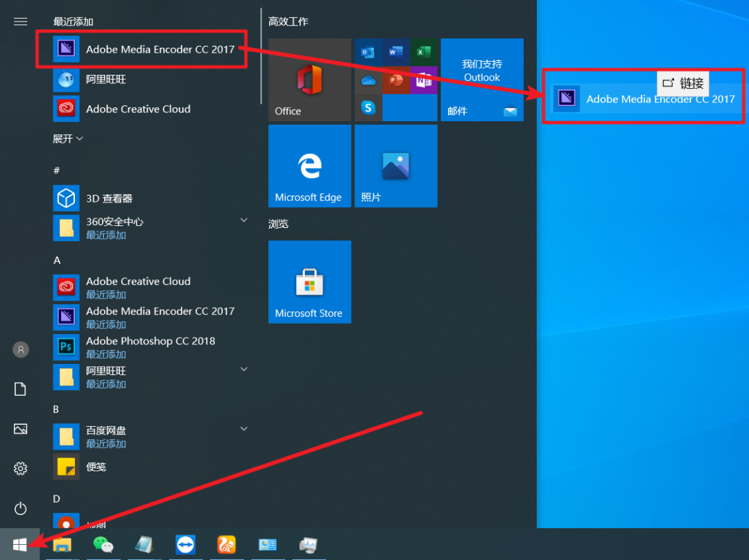Open Documents from the Start sidebar
749x560 pixels.
click(x=20, y=389)
